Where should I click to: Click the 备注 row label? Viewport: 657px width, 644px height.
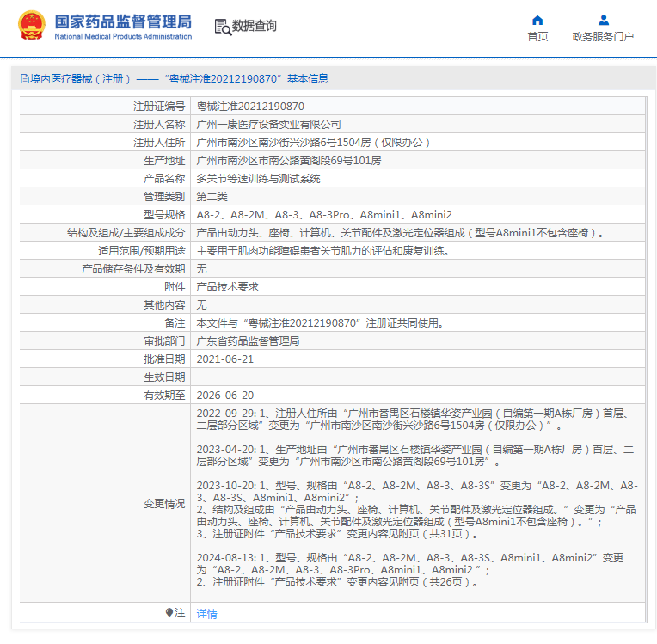[x=175, y=322]
